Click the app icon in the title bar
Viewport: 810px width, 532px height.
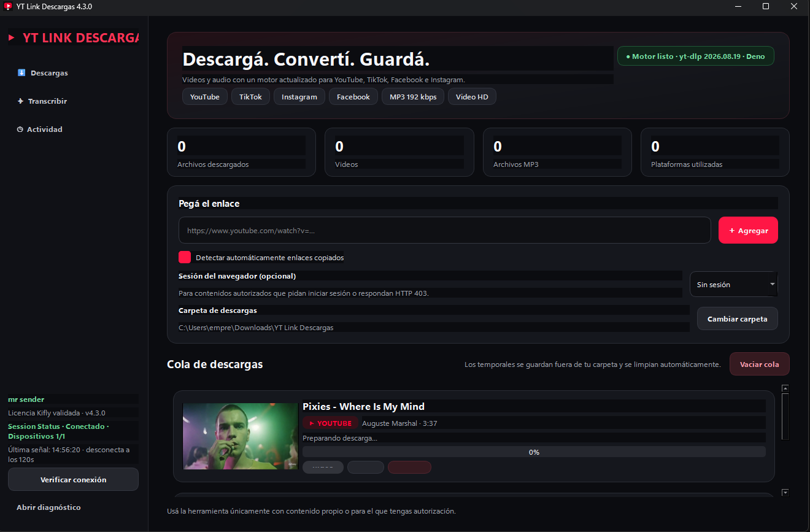7,7
